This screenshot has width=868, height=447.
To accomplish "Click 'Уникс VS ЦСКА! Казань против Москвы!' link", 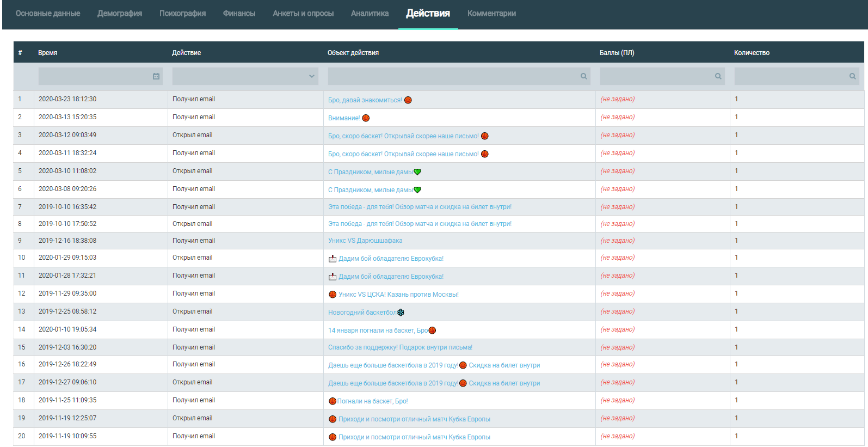I will point(398,295).
